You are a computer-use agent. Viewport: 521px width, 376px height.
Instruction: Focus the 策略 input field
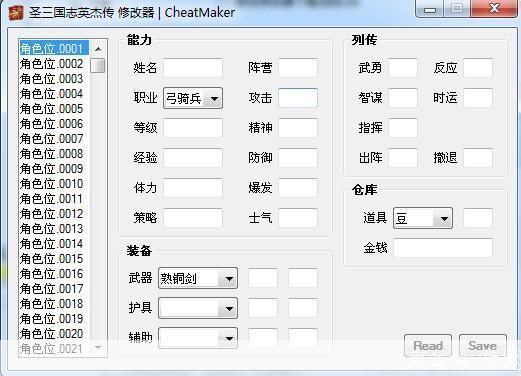(193, 218)
